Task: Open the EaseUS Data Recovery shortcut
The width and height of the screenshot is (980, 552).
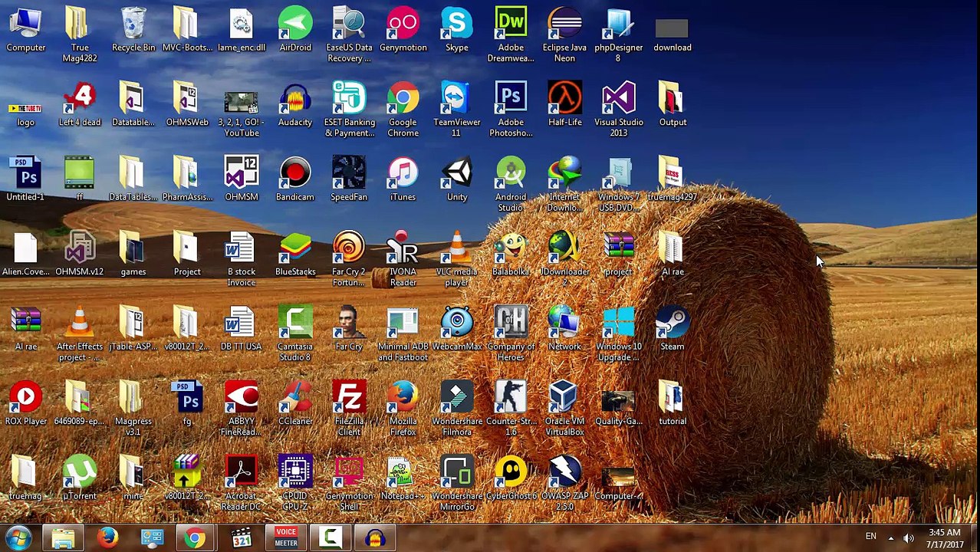Action: [349, 35]
